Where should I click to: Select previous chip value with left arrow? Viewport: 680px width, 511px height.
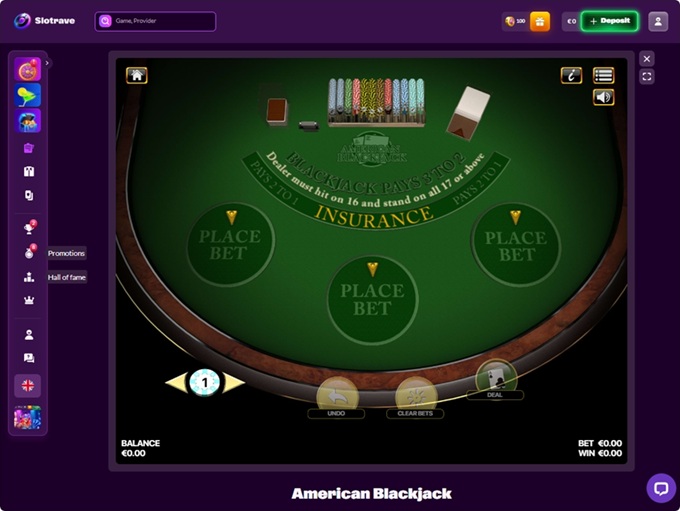[176, 383]
